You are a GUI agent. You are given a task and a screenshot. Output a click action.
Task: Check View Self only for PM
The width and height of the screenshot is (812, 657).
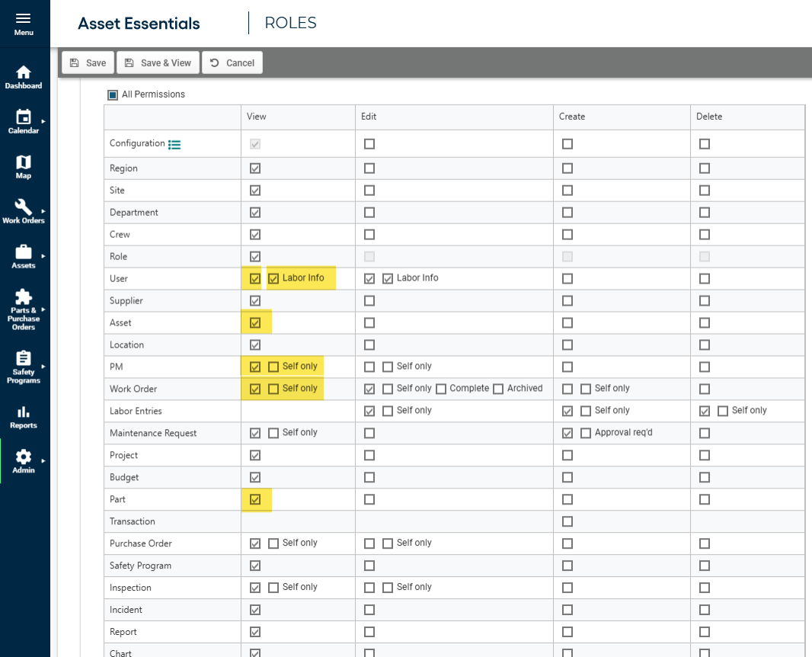point(273,367)
